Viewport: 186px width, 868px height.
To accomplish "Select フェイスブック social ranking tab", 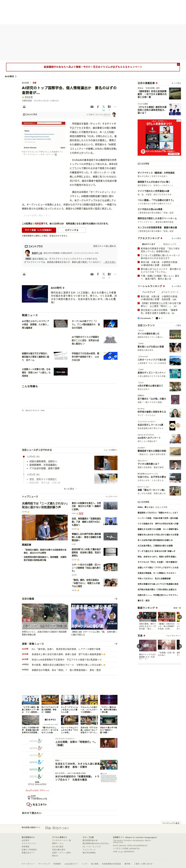I will tap(149, 292).
